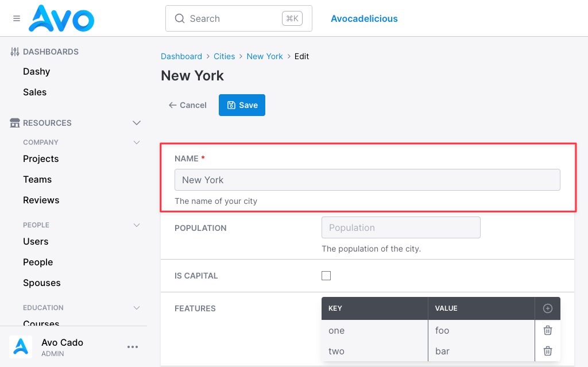The height and width of the screenshot is (367, 588).
Task: Cancel editing the city
Action: click(x=188, y=105)
